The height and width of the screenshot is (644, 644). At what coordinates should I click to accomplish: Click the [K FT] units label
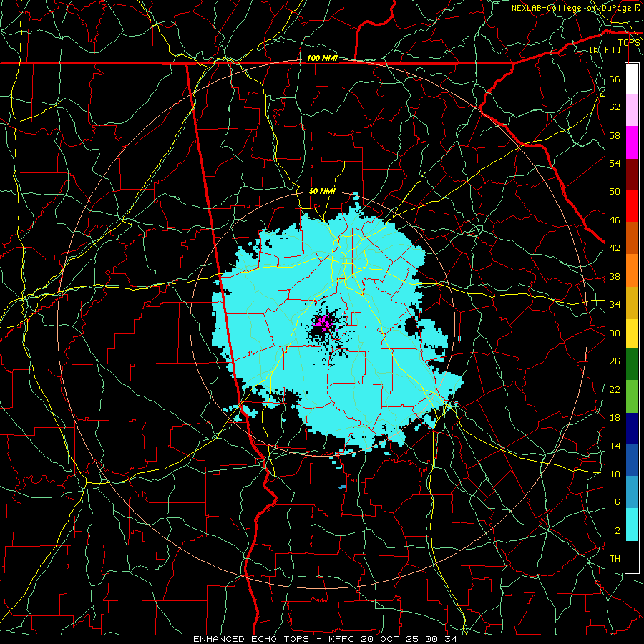click(x=605, y=49)
